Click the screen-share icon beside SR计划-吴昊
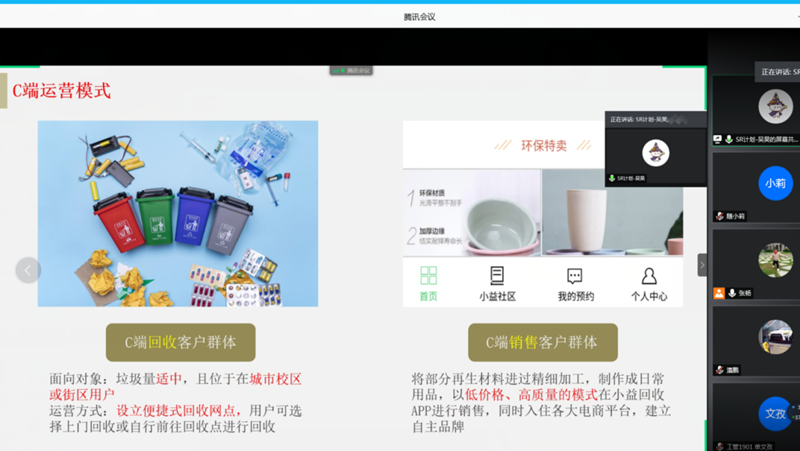The image size is (800, 451). pyautogui.click(x=717, y=140)
